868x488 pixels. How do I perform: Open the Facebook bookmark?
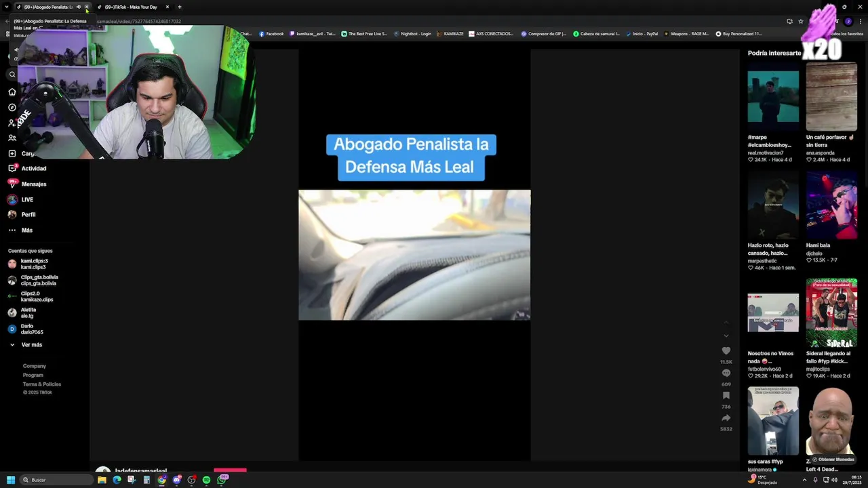[271, 33]
